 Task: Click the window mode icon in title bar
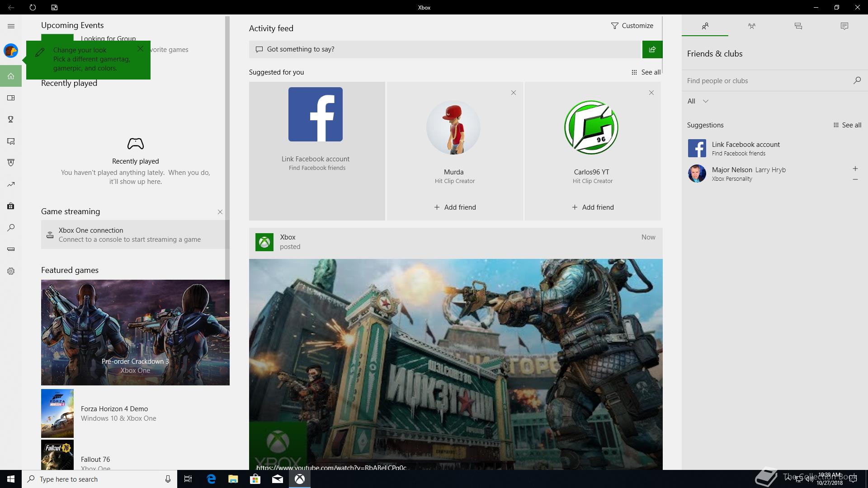tap(54, 7)
